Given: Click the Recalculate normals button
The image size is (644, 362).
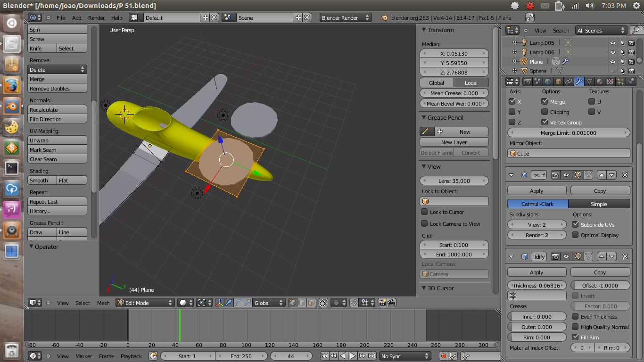Looking at the screenshot, I should (x=57, y=110).
